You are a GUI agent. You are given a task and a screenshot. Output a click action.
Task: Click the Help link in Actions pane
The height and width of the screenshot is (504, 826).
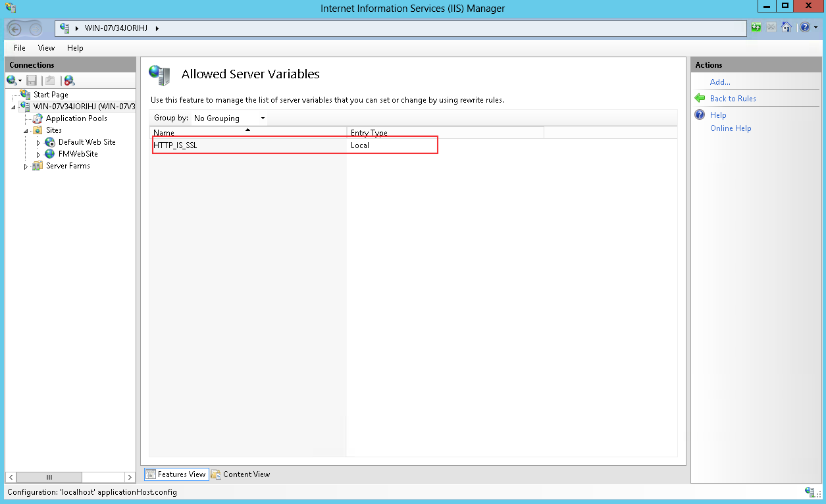[718, 115]
